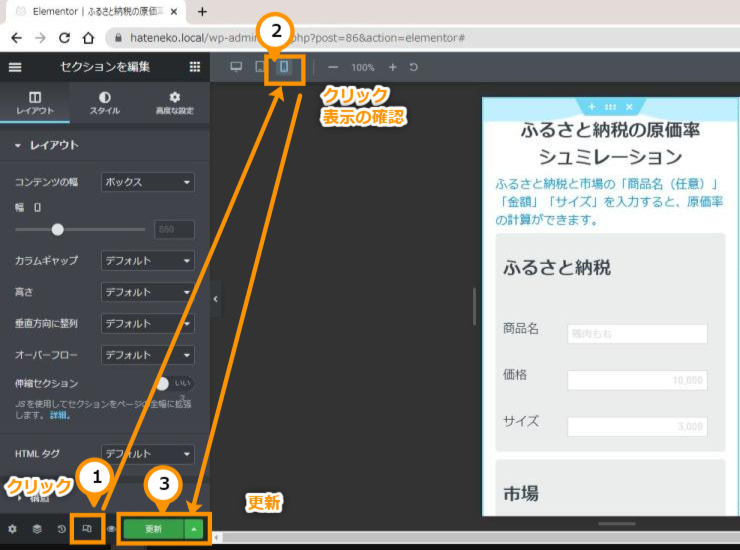Delete section with X handle

pyautogui.click(x=629, y=107)
